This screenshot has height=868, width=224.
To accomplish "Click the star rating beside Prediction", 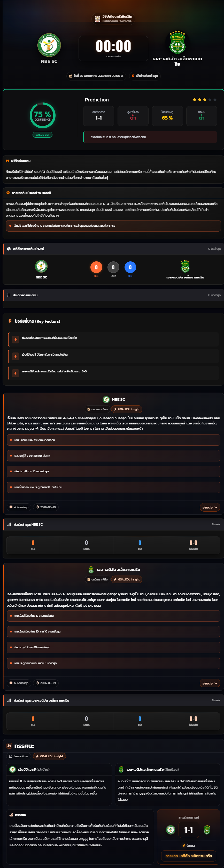I will (x=204, y=99).
